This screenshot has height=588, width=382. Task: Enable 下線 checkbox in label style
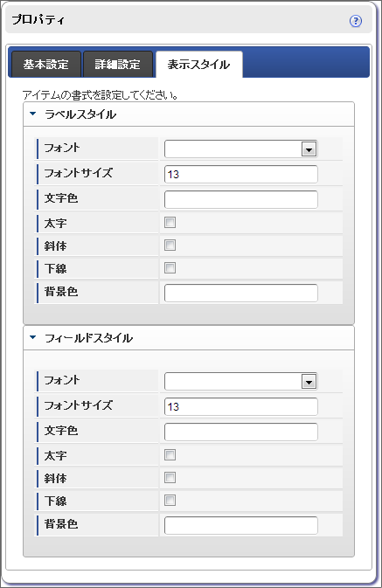tap(170, 267)
